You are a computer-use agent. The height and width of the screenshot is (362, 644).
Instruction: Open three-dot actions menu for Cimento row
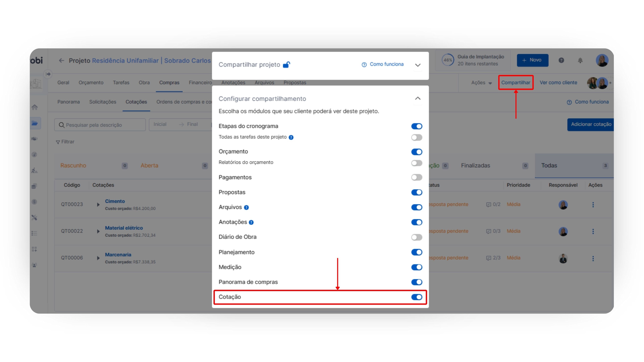[593, 205]
